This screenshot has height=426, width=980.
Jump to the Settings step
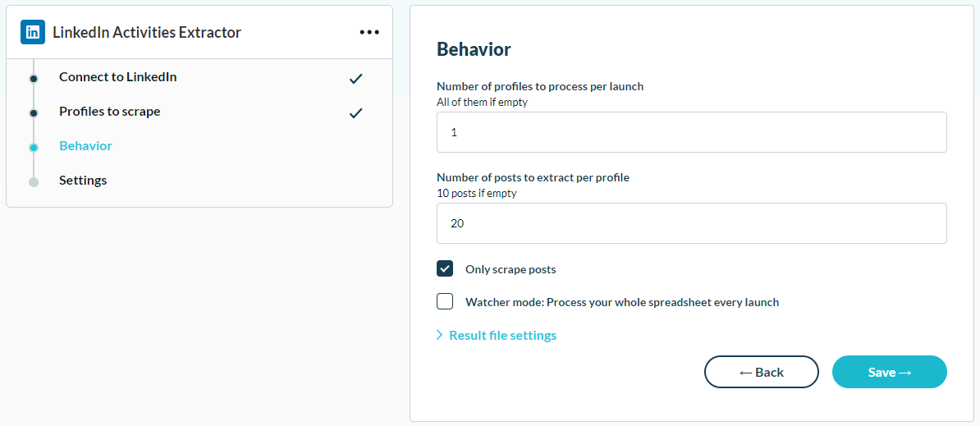click(x=83, y=181)
